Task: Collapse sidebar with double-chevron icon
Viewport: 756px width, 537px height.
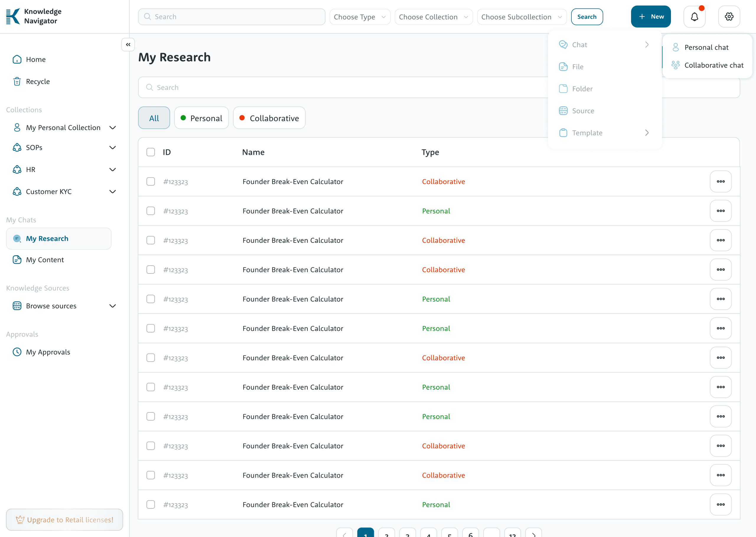Action: [x=128, y=45]
